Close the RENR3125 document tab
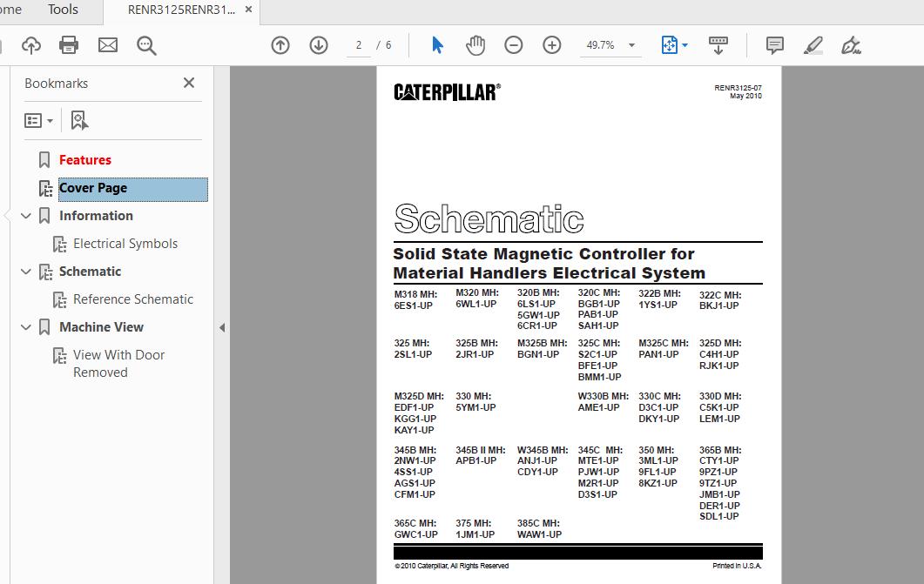 point(248,10)
